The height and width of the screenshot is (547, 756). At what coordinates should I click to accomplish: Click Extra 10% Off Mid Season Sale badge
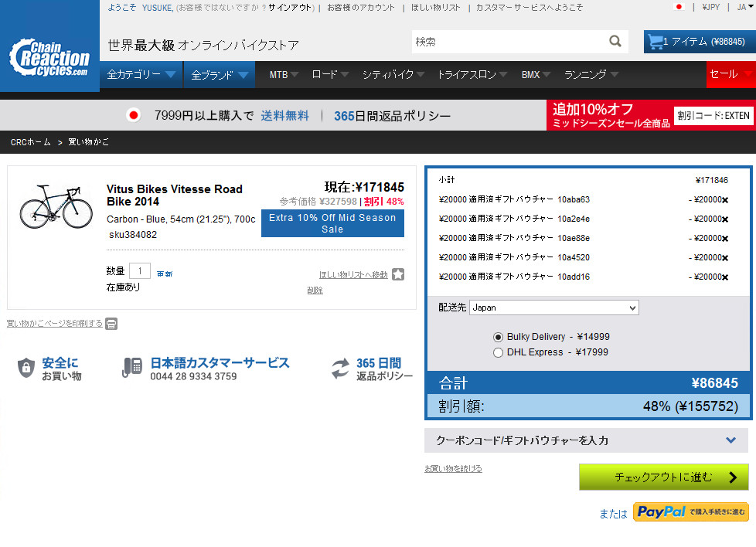click(332, 223)
